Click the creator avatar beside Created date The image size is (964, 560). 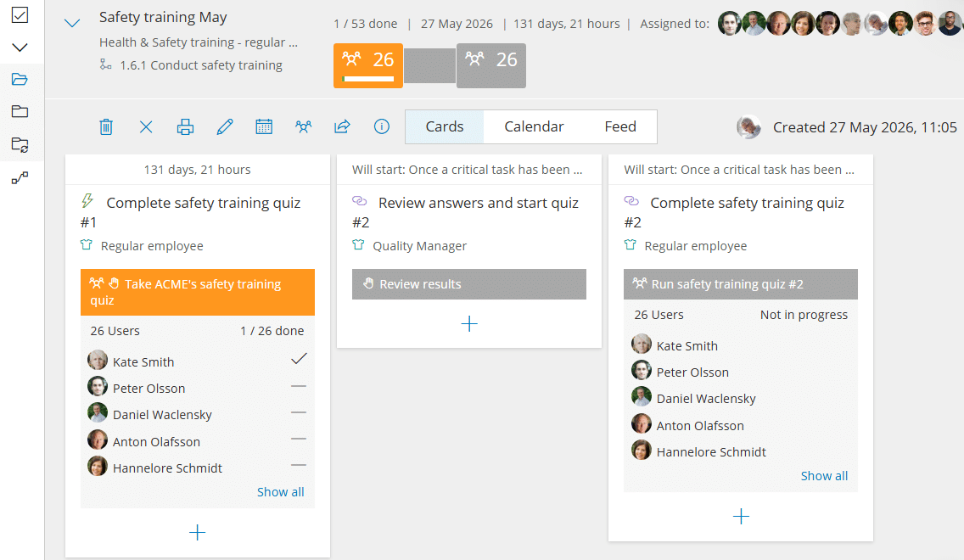pyautogui.click(x=748, y=127)
